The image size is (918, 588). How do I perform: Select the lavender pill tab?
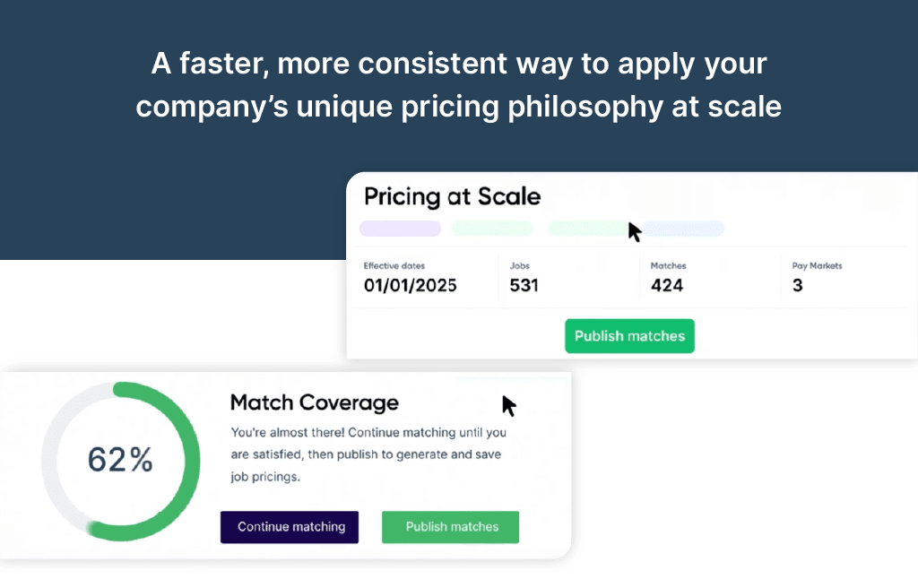400,229
